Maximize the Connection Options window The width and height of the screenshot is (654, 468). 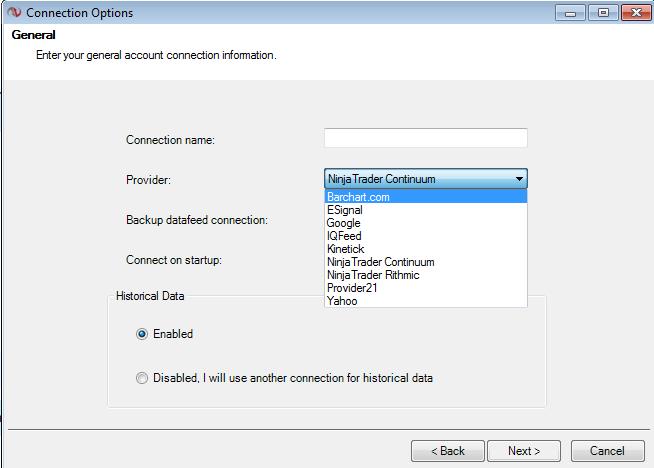(602, 13)
